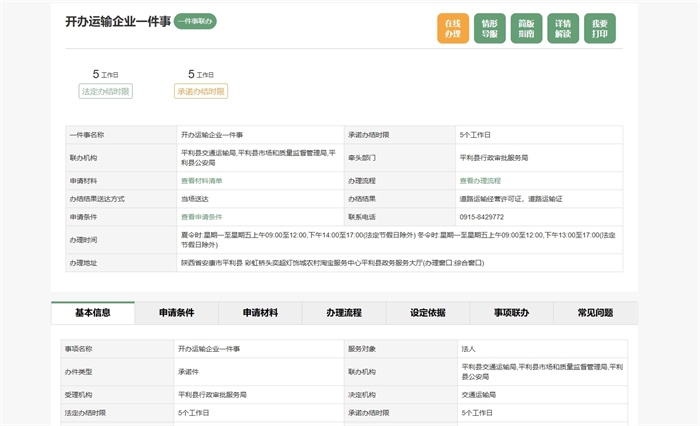Open the 简版指南 brief guide
The image size is (700, 426).
click(526, 28)
